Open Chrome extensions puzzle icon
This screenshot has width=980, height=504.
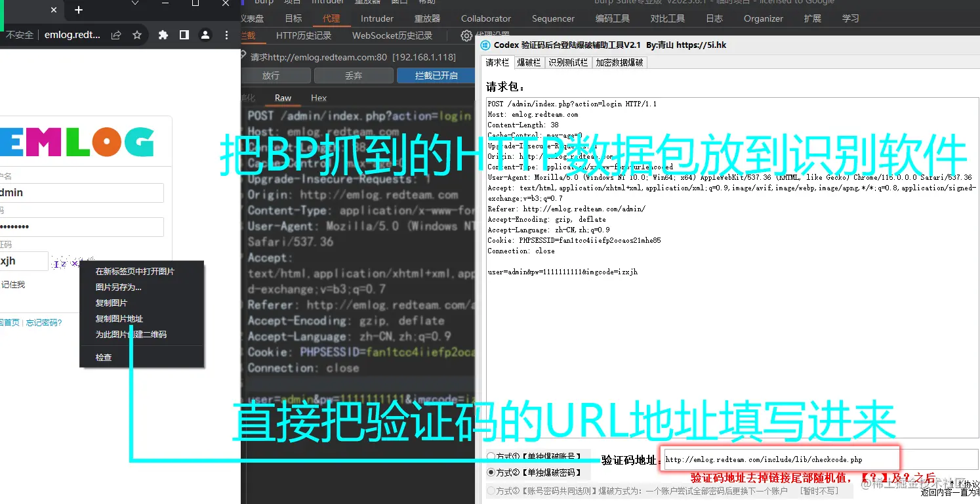[163, 35]
